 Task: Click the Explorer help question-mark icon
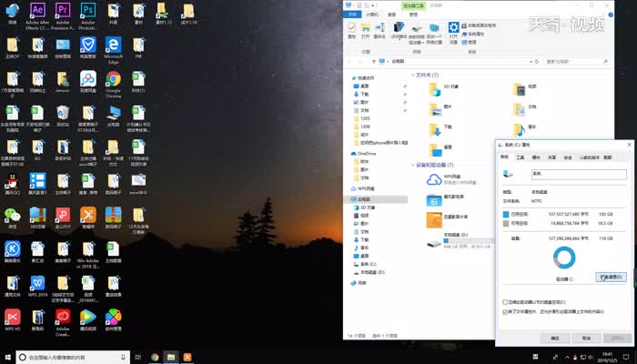click(x=611, y=15)
